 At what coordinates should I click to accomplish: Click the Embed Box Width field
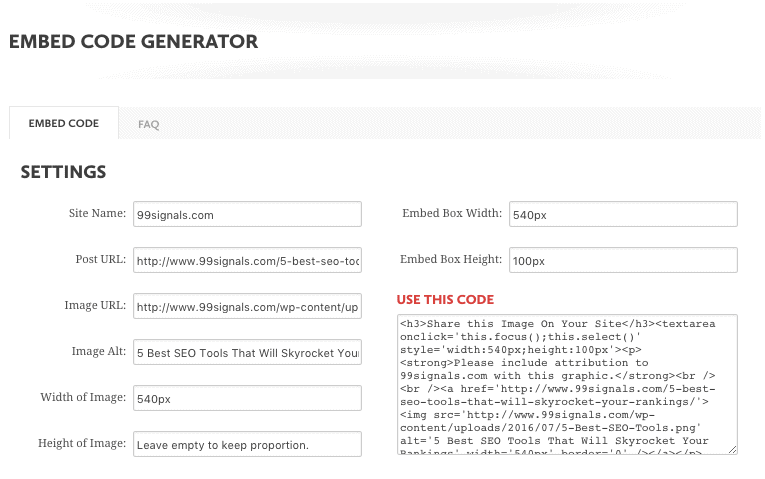[624, 214]
